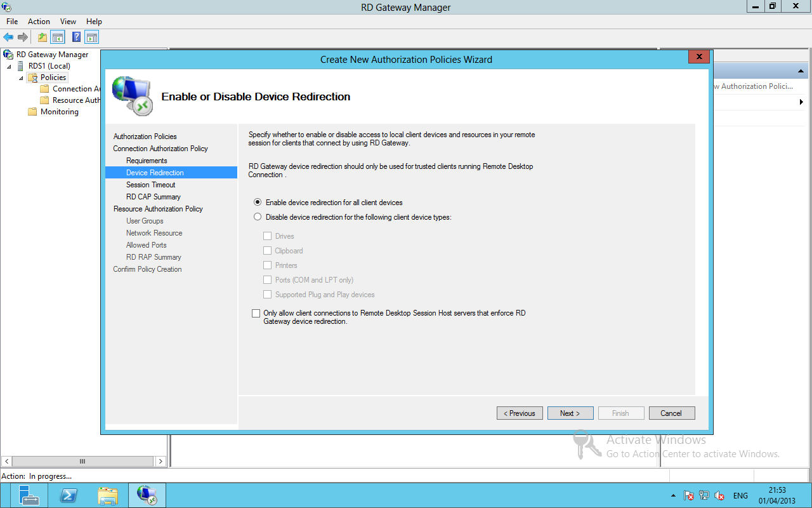Click the blue Back arrow in toolbar

click(8, 37)
